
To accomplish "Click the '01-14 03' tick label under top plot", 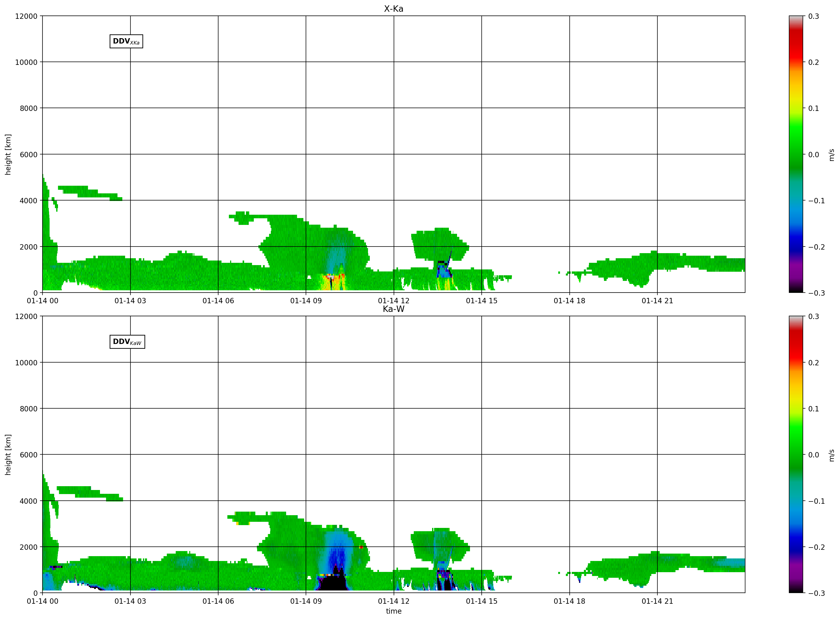I will [x=130, y=301].
